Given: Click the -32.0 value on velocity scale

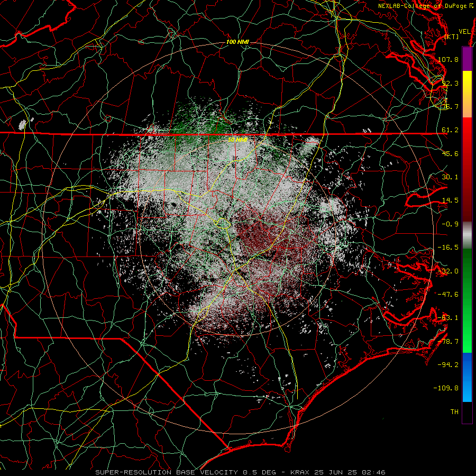Looking at the screenshot, I should 448,271.
